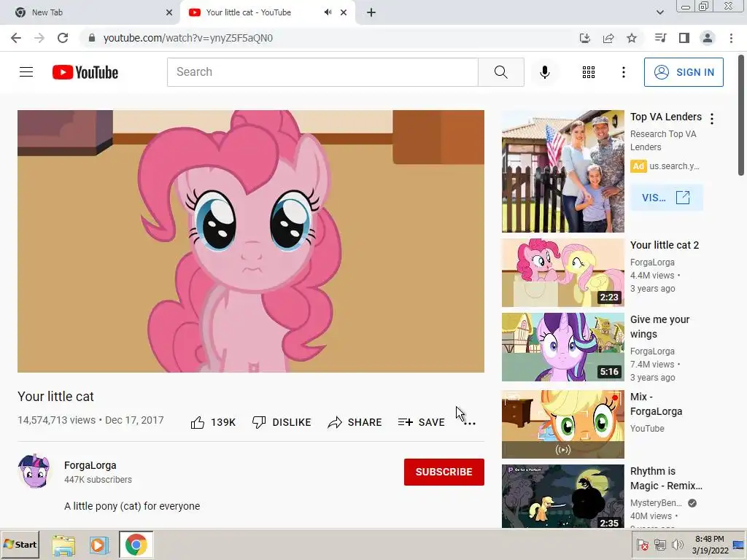The width and height of the screenshot is (747, 560).
Task: Close the Your little cat YouTube tab
Action: [x=344, y=12]
